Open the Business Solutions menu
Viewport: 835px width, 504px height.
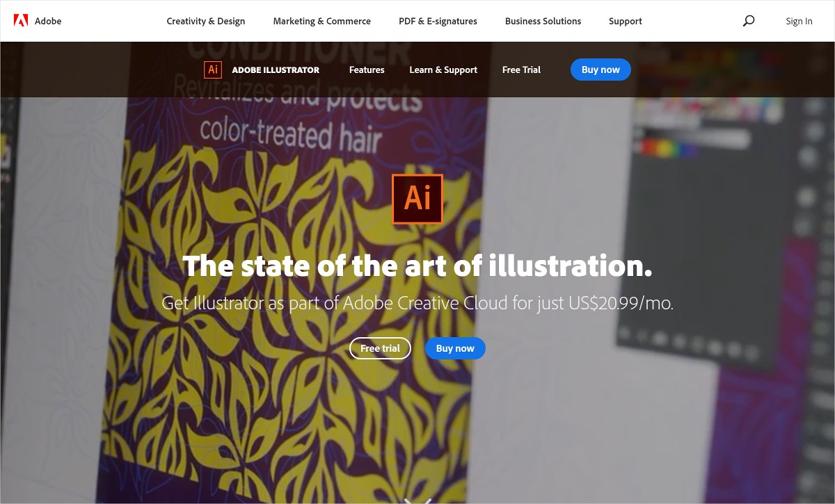[543, 21]
